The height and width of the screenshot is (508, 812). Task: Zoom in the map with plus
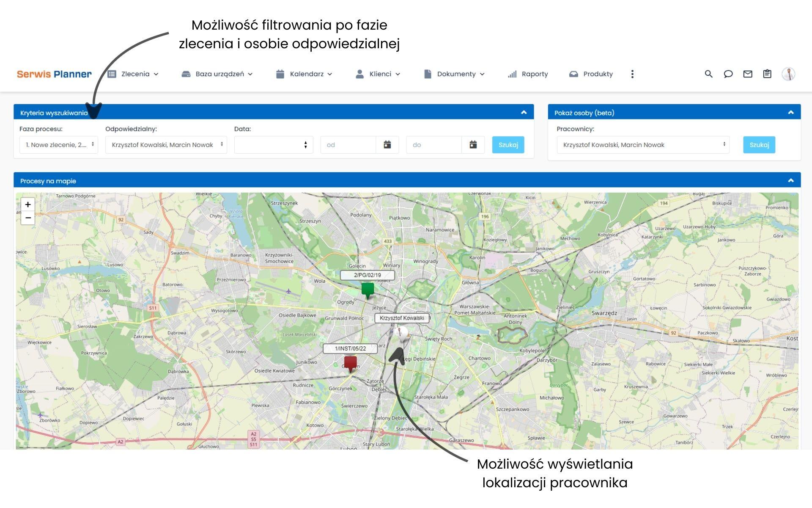[x=28, y=204]
